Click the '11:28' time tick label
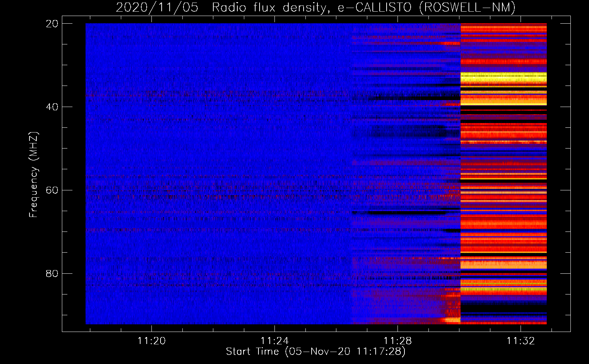Screen dimensions: 589x364 click(398, 341)
